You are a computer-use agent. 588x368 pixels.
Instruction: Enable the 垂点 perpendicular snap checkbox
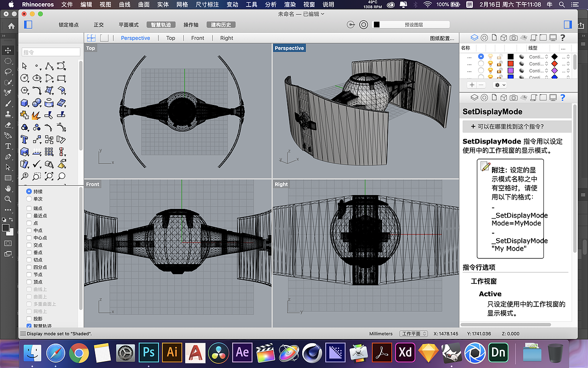pyautogui.click(x=29, y=253)
